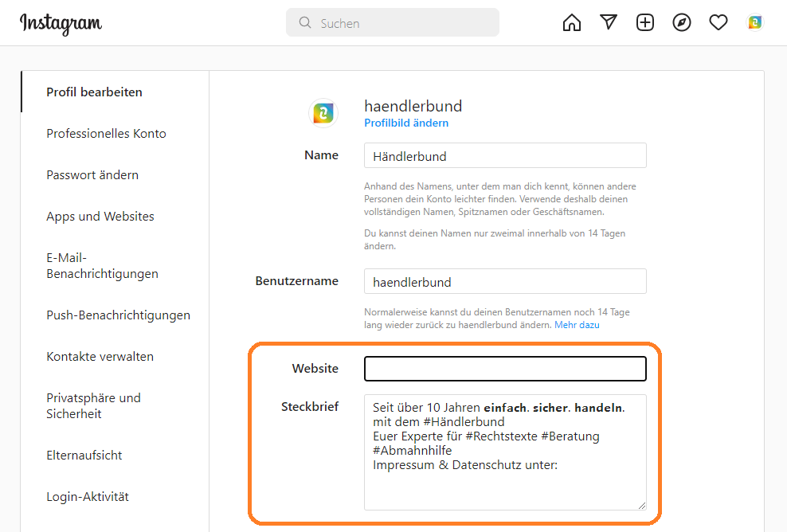Viewport: 787px width, 532px height.
Task: Open Privatsphäre und Sicherheit settings
Action: point(93,405)
